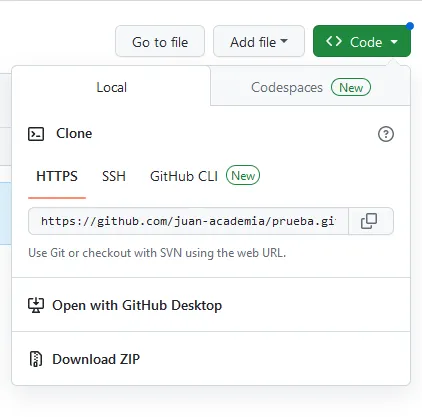422x417 pixels.
Task: Click the New badge beside Codespaces
Action: (x=351, y=87)
